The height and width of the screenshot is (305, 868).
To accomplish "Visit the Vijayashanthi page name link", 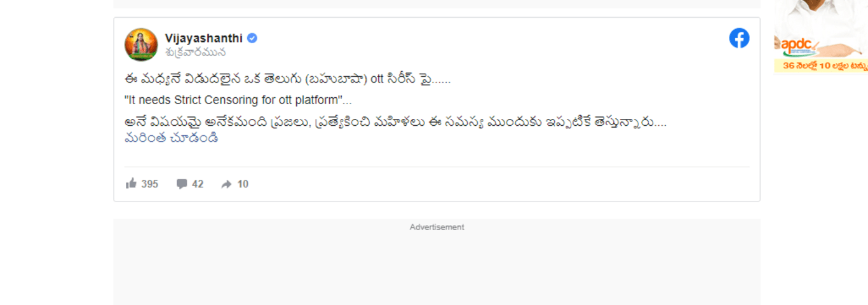I will (204, 38).
